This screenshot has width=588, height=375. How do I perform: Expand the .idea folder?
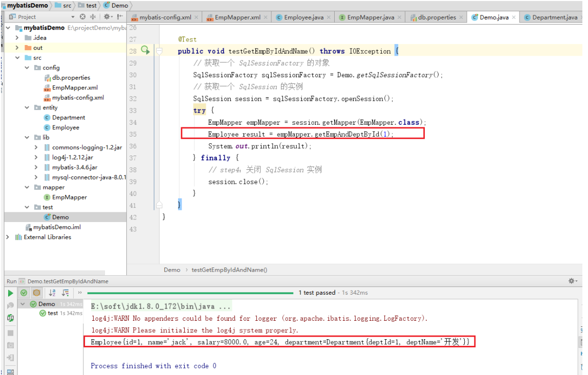[x=17, y=37]
